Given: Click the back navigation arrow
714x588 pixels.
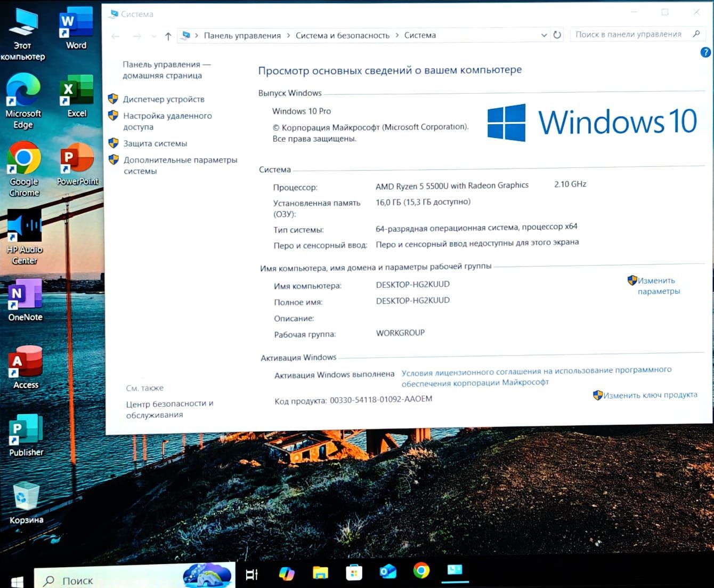Looking at the screenshot, I should (x=115, y=36).
